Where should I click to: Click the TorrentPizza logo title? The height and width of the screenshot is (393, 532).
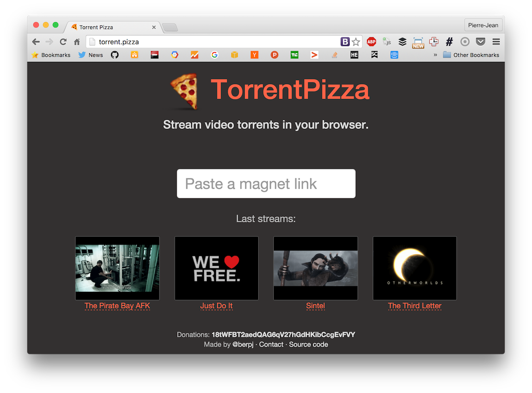(290, 90)
